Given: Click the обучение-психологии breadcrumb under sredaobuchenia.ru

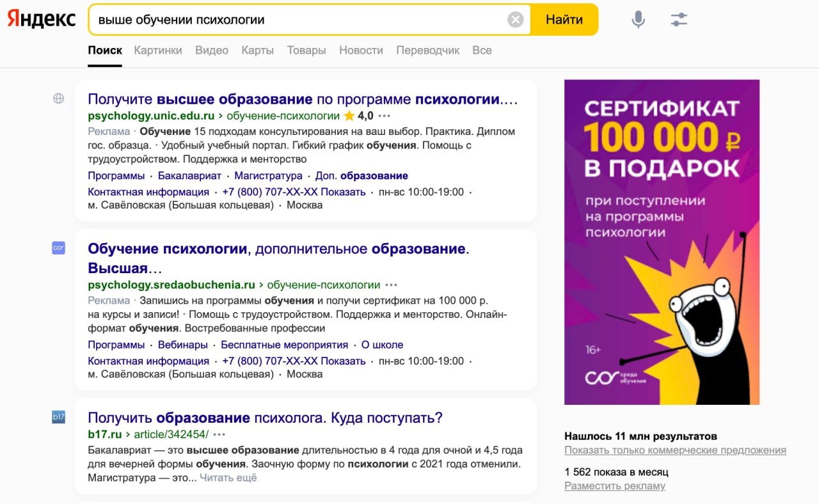Looking at the screenshot, I should pyautogui.click(x=324, y=285).
